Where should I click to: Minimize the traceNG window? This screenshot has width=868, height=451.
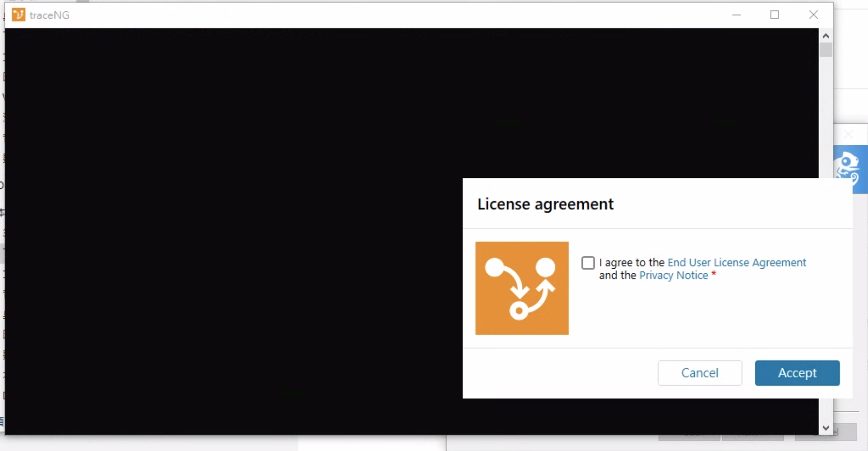click(x=736, y=15)
